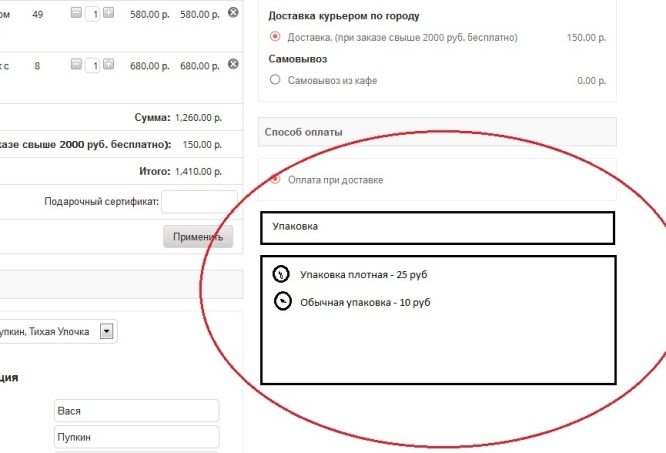666x453 pixels.
Task: Choose Самовывоз из кафе pickup option
Action: [275, 80]
